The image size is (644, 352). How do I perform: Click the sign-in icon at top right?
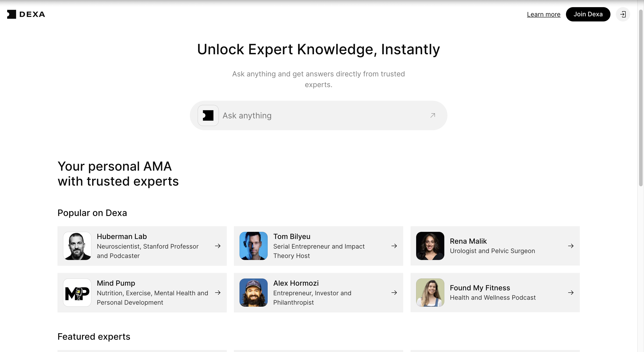pyautogui.click(x=623, y=14)
